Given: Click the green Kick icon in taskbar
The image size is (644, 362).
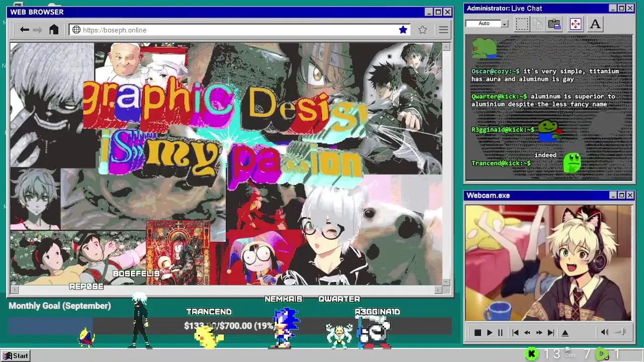Looking at the screenshot, I should click(531, 354).
